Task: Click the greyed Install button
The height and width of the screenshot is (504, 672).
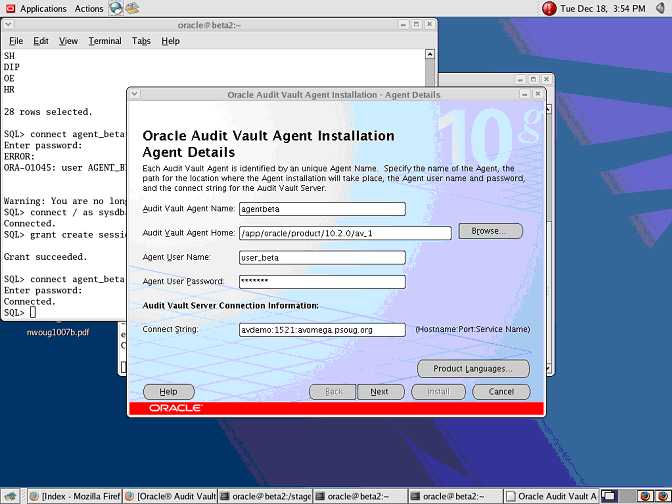Action: click(x=438, y=392)
